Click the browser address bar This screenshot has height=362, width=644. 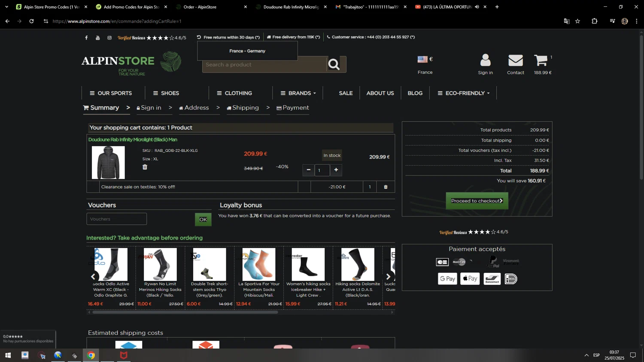pos(301,21)
